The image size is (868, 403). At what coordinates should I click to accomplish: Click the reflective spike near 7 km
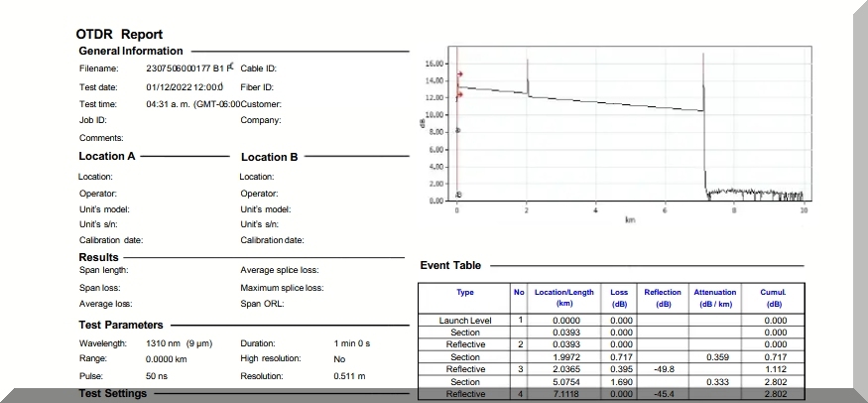[x=703, y=82]
